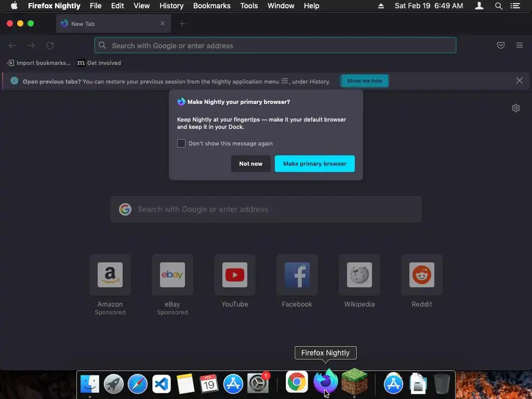The width and height of the screenshot is (532, 399).
Task: Open Safari from the Dock
Action: pyautogui.click(x=137, y=384)
